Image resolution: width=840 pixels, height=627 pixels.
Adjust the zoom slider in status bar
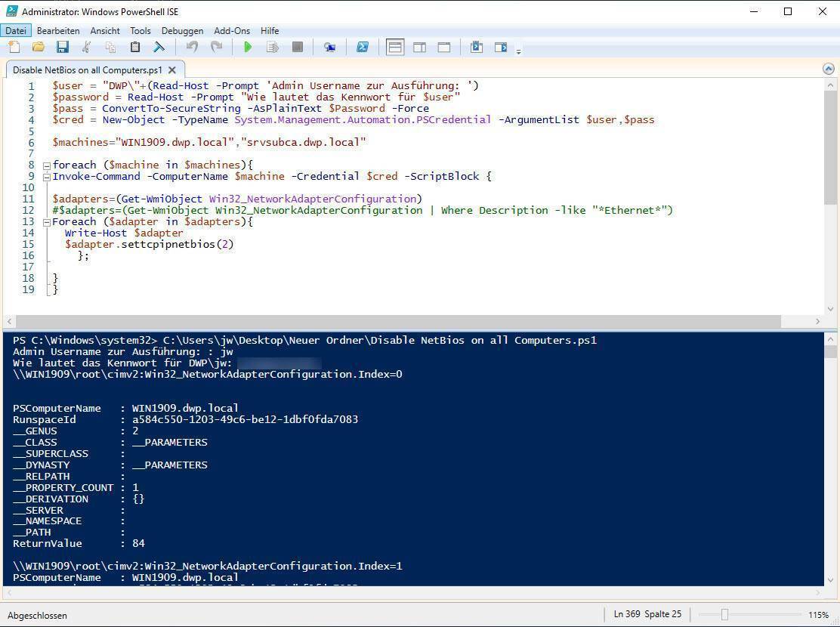coord(724,615)
